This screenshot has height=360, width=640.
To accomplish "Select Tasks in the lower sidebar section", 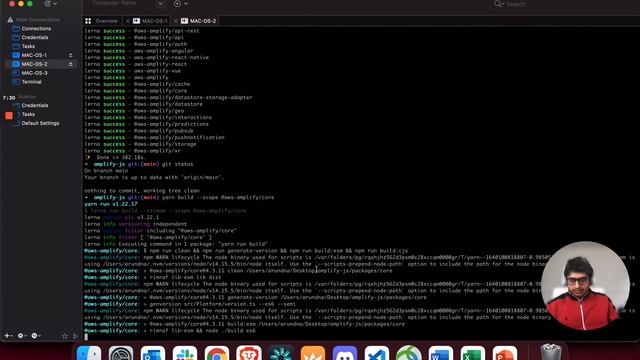I will pos(28,114).
